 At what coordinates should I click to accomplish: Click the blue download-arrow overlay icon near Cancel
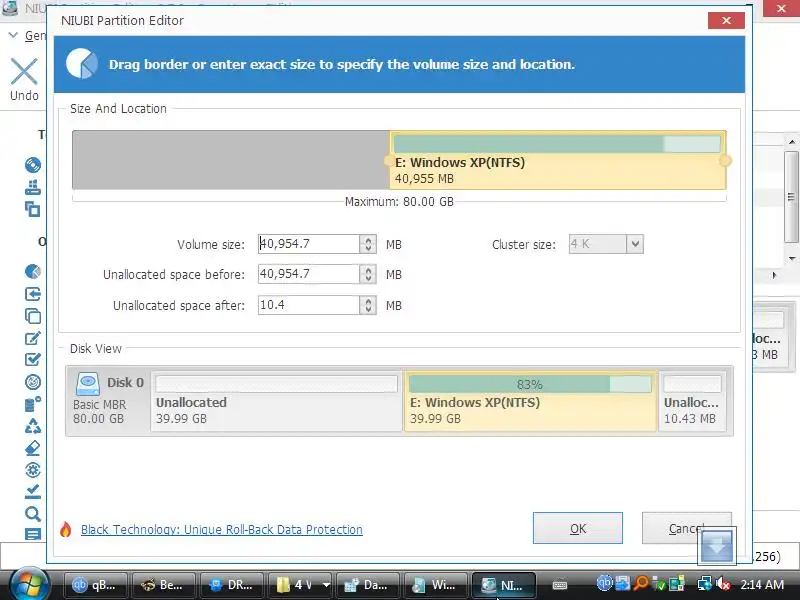click(717, 546)
